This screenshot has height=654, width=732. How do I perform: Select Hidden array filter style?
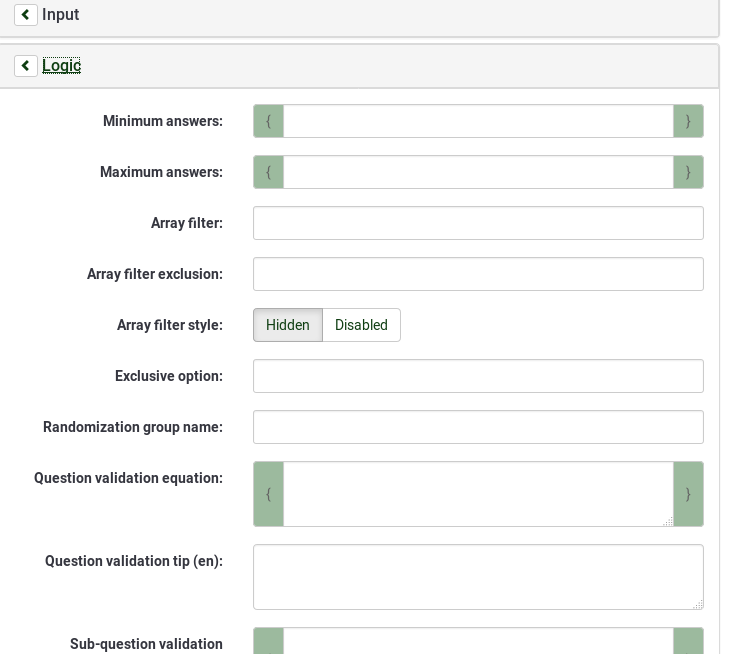click(x=288, y=325)
